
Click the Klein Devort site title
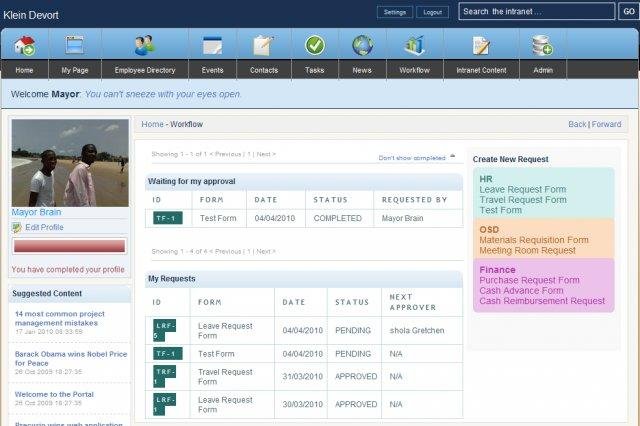(x=31, y=15)
